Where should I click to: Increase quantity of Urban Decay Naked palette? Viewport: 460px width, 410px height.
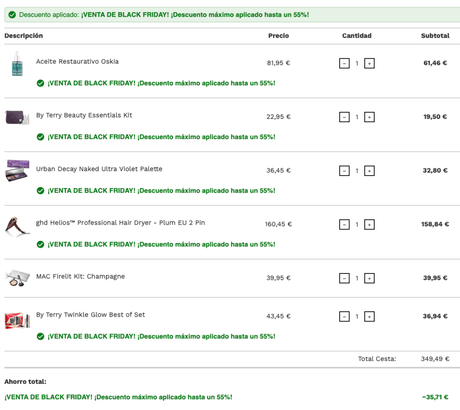369,171
